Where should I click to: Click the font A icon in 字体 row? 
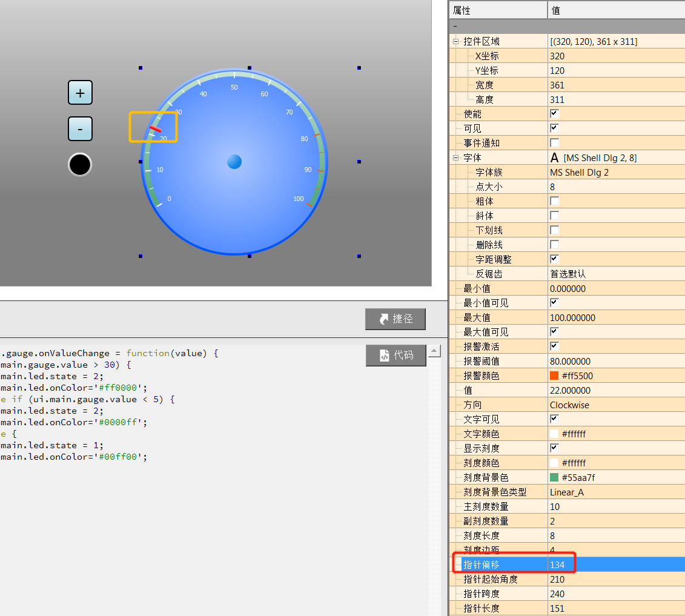click(x=554, y=157)
